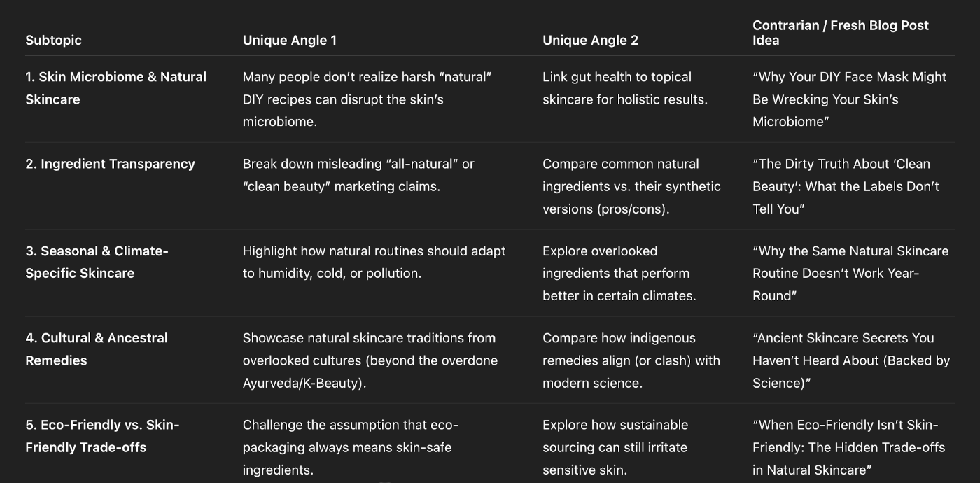Select the Cultural & Ancestral Remedies subtopic
Screen dimensions: 980x483
[x=97, y=349]
